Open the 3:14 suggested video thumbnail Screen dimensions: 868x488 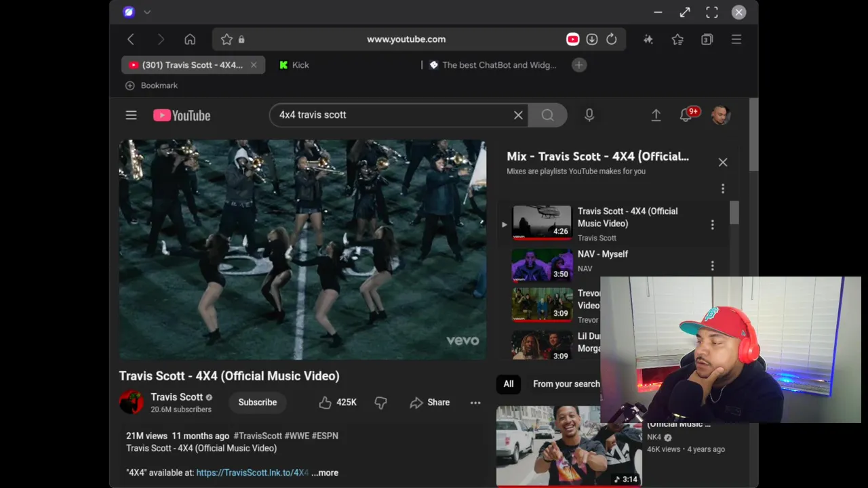(569, 447)
